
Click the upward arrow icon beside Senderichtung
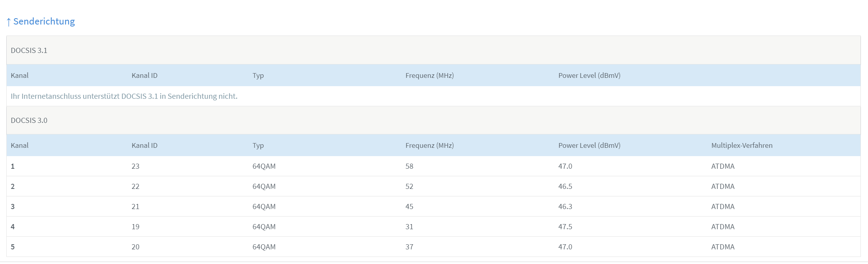9,22
